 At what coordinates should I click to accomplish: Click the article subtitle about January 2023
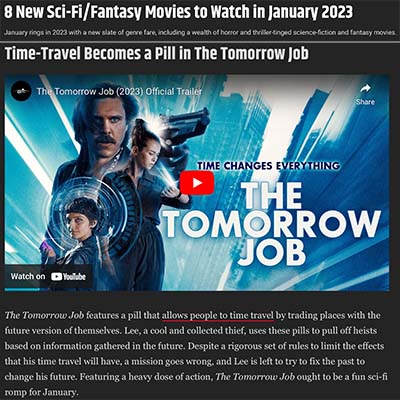point(200,33)
